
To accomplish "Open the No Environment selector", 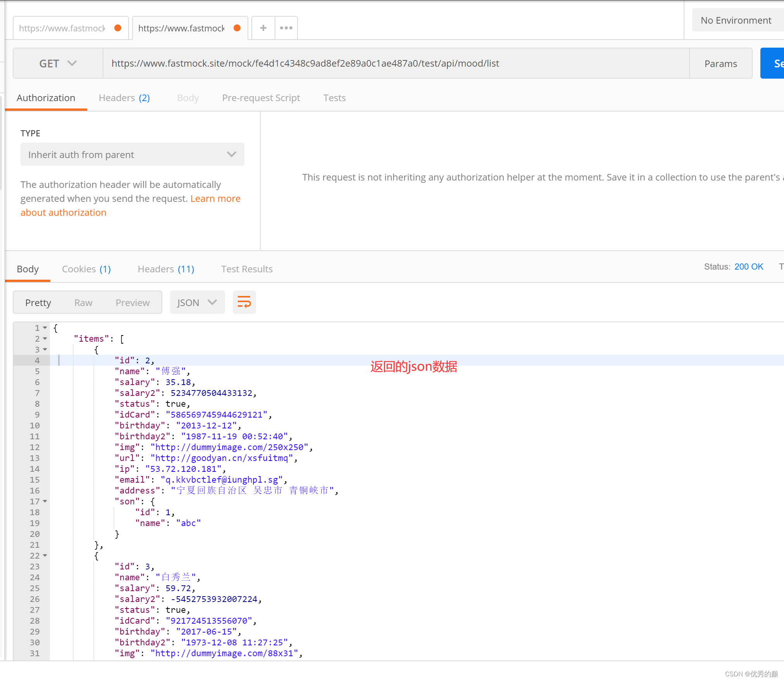I will 736,20.
